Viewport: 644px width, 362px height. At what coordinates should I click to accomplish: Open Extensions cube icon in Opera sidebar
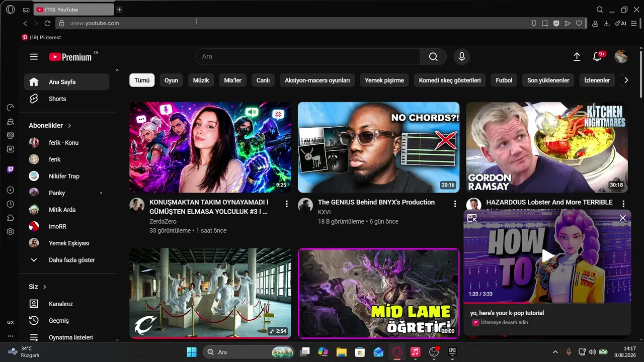(11, 218)
